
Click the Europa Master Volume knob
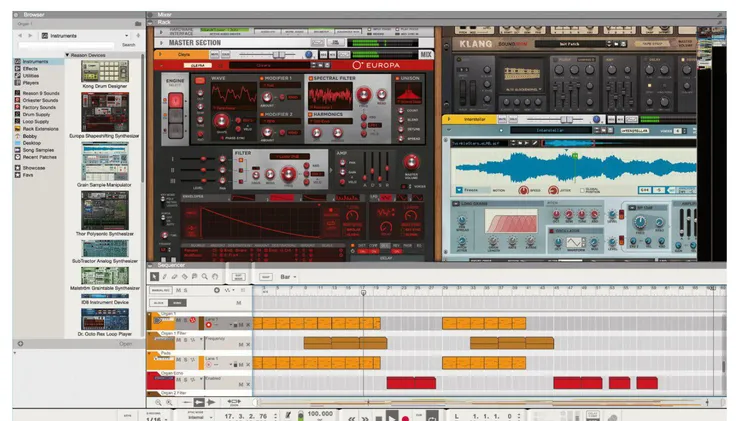pos(411,162)
